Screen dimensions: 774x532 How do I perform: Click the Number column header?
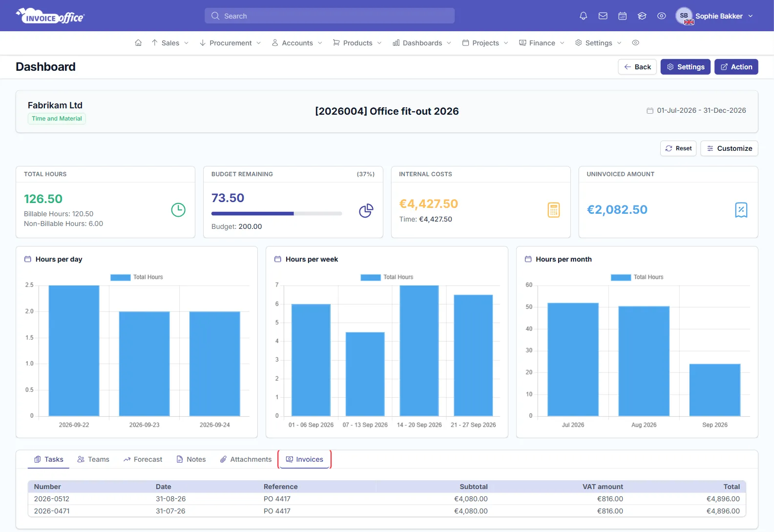click(x=47, y=487)
